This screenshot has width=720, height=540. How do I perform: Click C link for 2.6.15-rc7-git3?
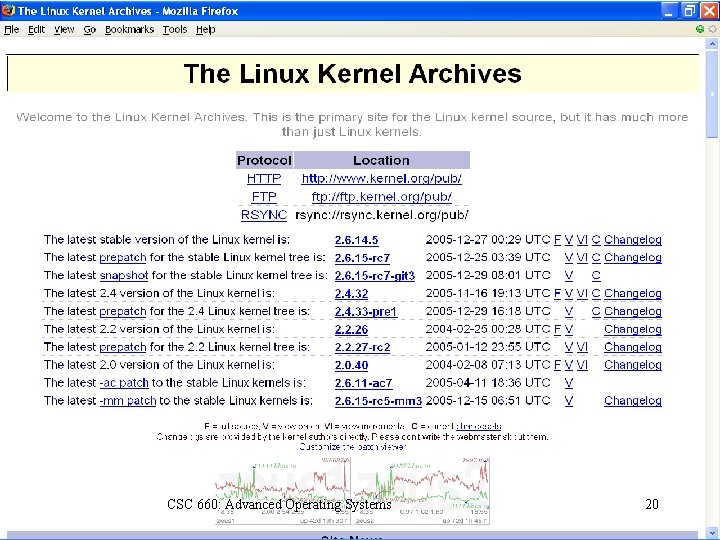(x=596, y=276)
